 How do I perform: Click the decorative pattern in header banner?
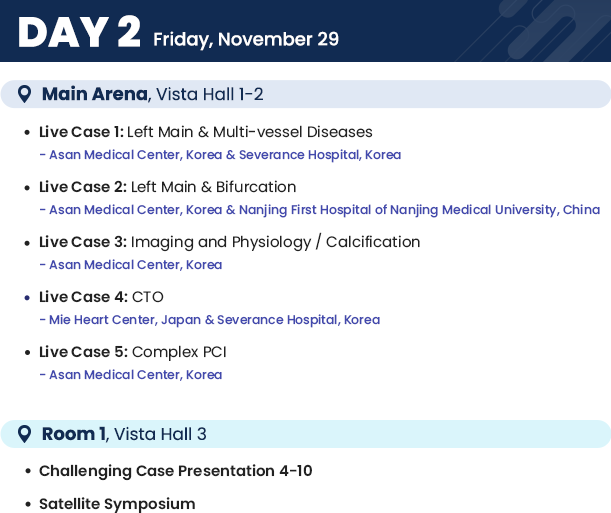(546, 30)
